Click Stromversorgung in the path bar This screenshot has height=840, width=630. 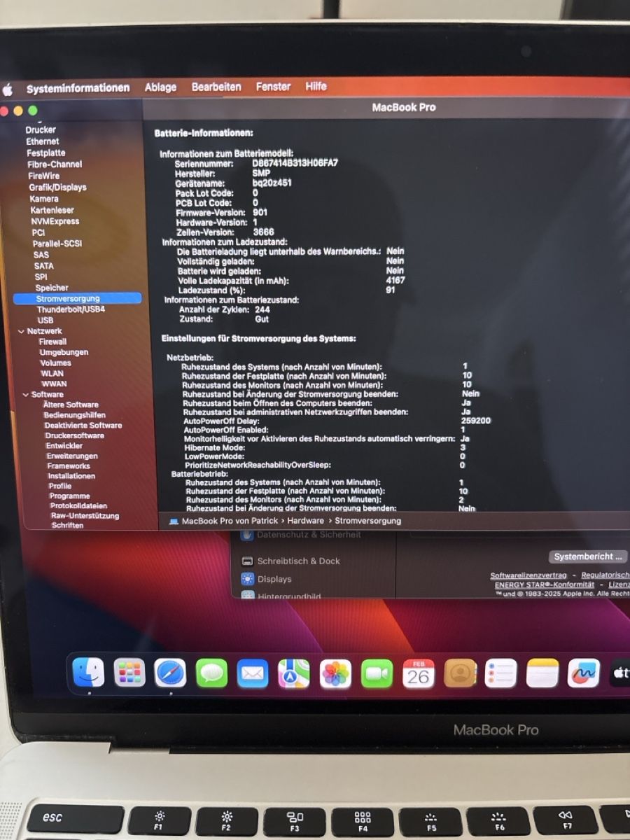(x=368, y=521)
